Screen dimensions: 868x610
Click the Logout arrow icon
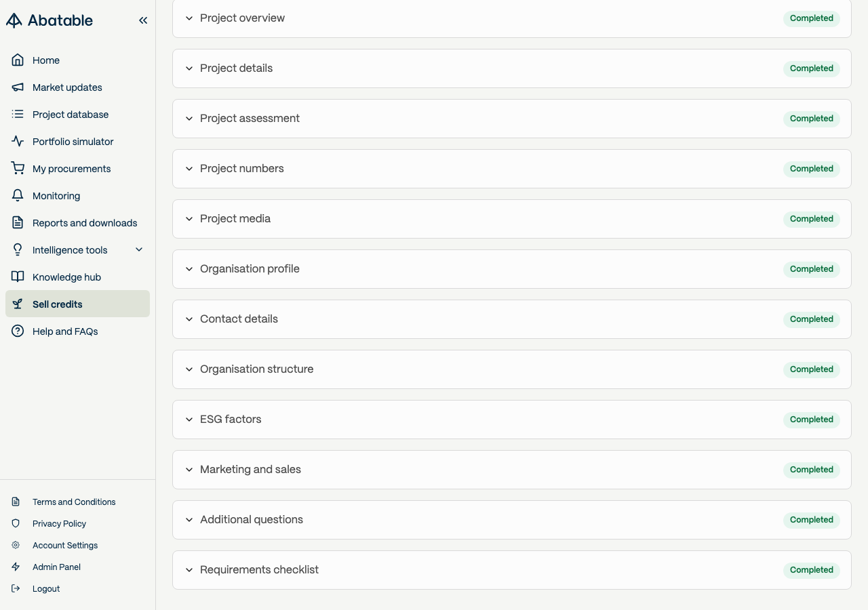pyautogui.click(x=16, y=588)
